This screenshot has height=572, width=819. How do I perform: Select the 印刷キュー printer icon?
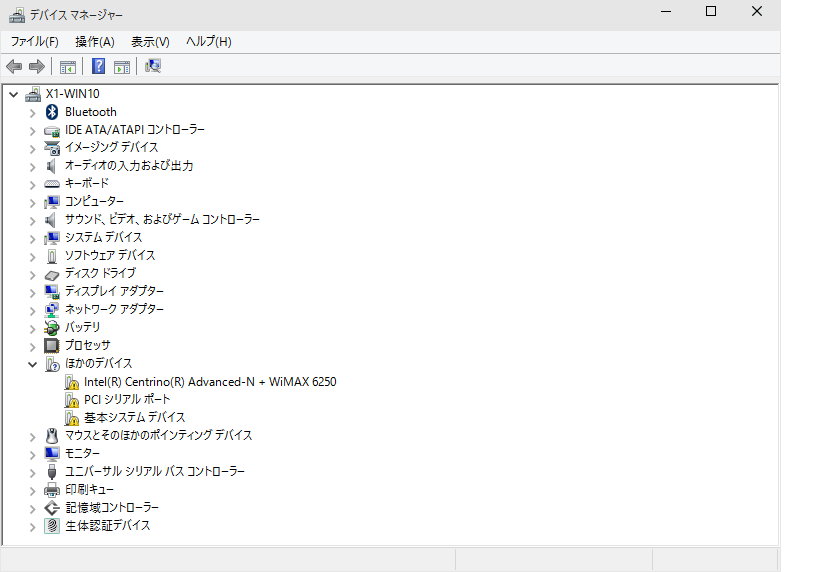tap(52, 489)
